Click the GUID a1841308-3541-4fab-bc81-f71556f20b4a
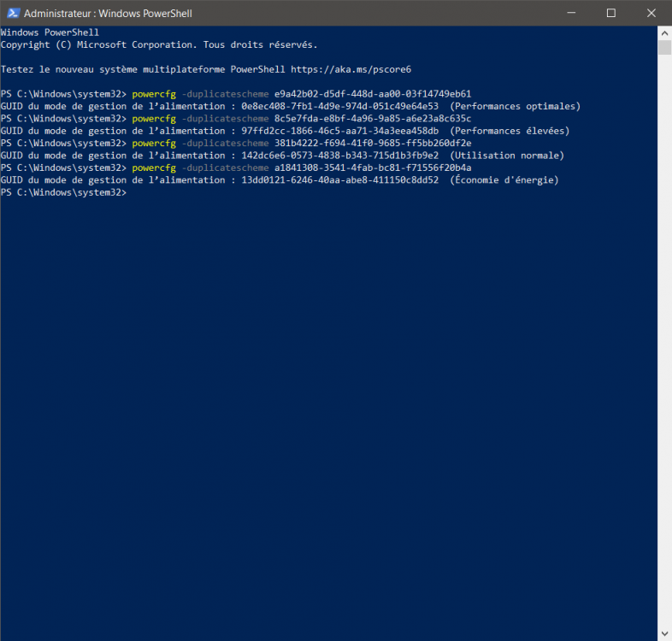This screenshot has width=672, height=641. tap(373, 168)
